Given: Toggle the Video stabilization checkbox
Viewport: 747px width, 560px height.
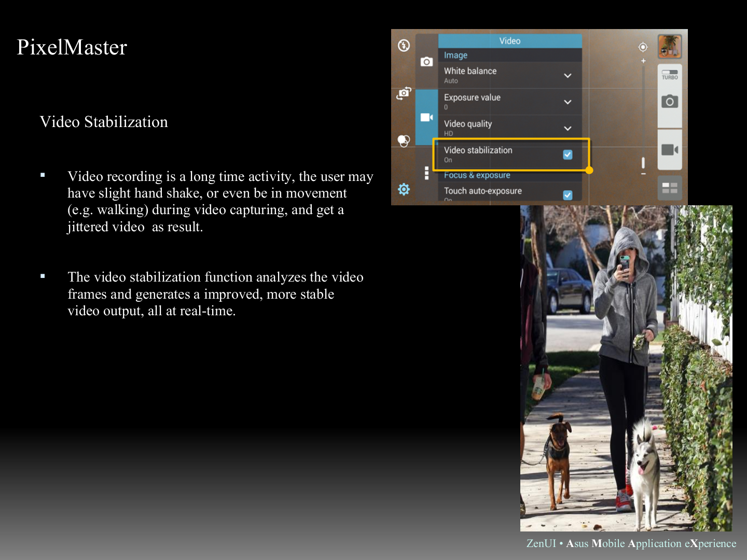Looking at the screenshot, I should [568, 155].
